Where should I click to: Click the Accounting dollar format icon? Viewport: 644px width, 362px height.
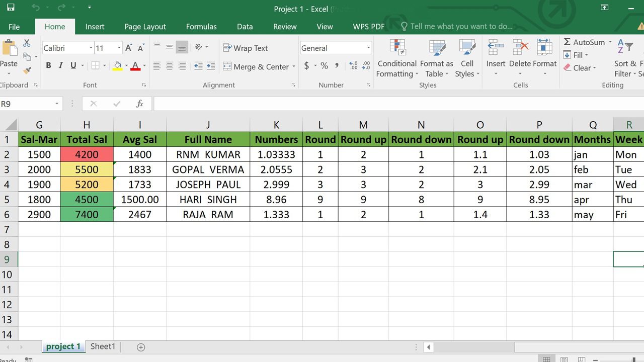pos(306,66)
